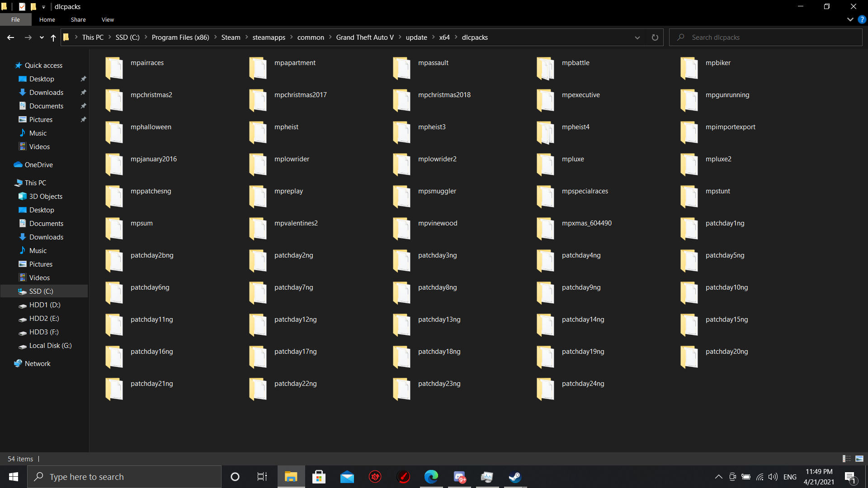Screen dimensions: 868x488
Task: Expand the address bar history dropdown
Action: tap(637, 38)
